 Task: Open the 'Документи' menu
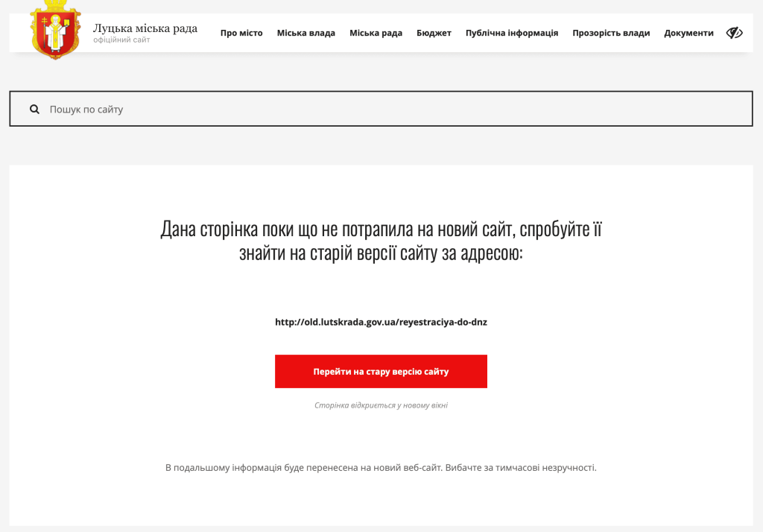pyautogui.click(x=688, y=33)
